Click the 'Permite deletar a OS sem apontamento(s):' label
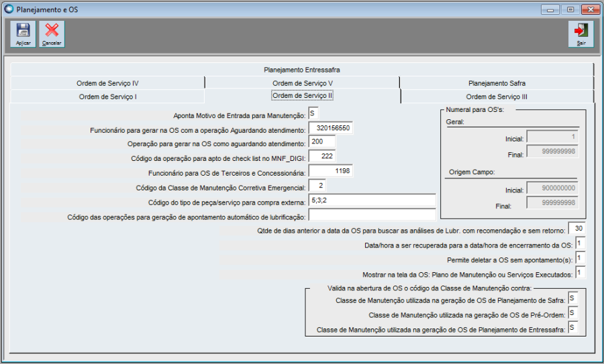The image size is (604, 364). (509, 260)
